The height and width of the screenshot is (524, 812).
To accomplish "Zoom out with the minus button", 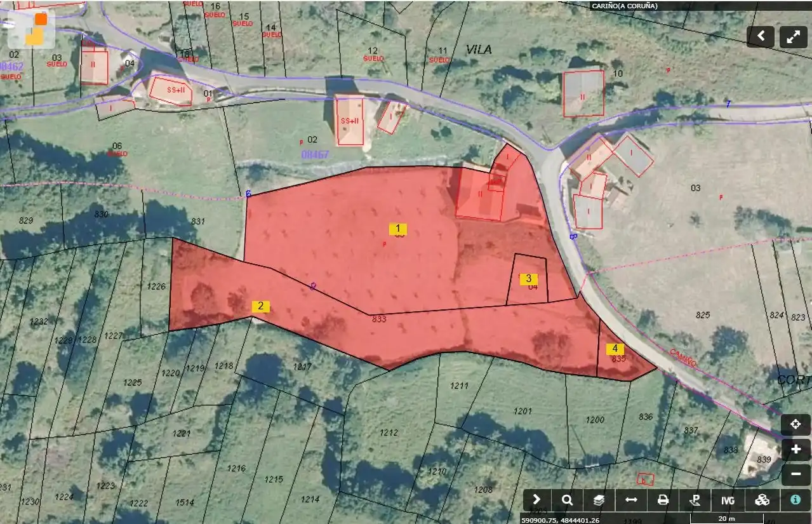I will 795,474.
